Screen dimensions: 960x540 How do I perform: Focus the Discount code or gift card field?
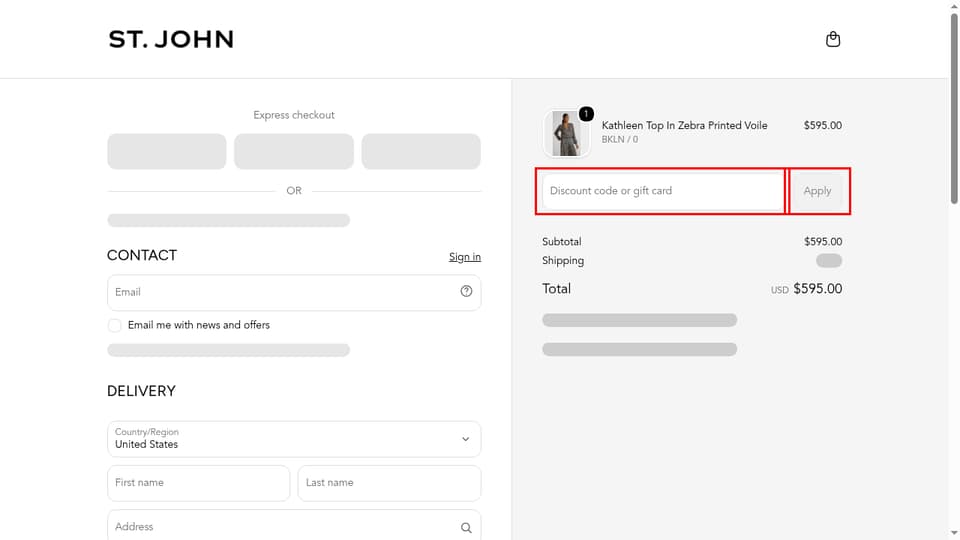662,191
